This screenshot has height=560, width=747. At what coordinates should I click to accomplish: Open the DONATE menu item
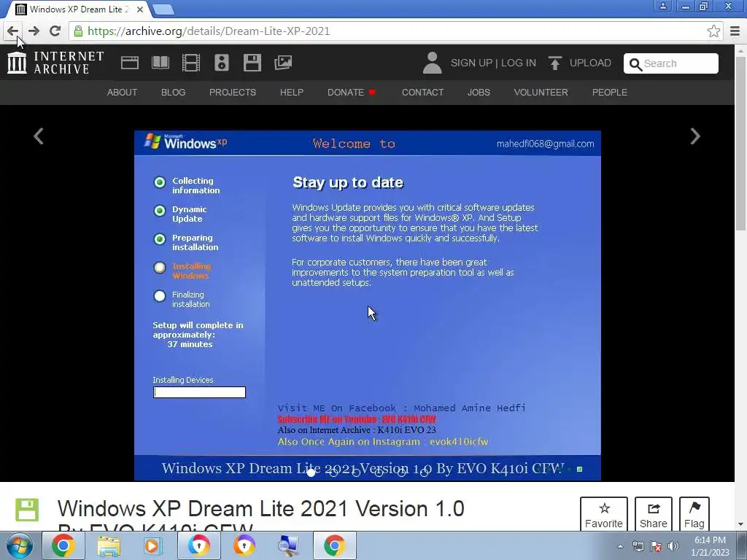point(352,93)
